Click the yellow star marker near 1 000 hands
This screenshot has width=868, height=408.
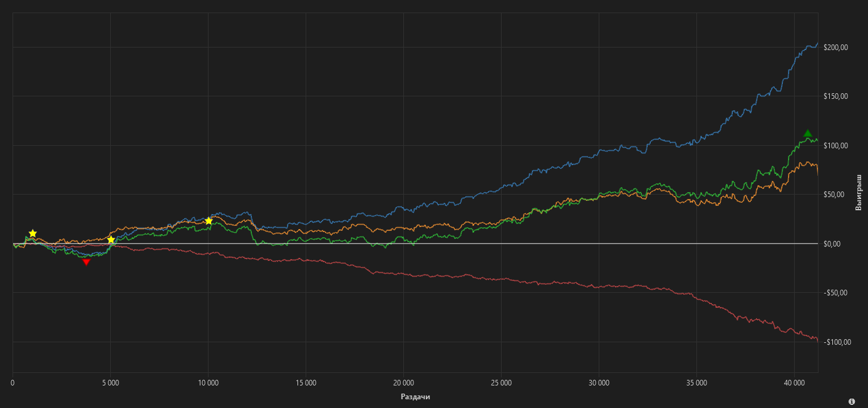pos(33,233)
